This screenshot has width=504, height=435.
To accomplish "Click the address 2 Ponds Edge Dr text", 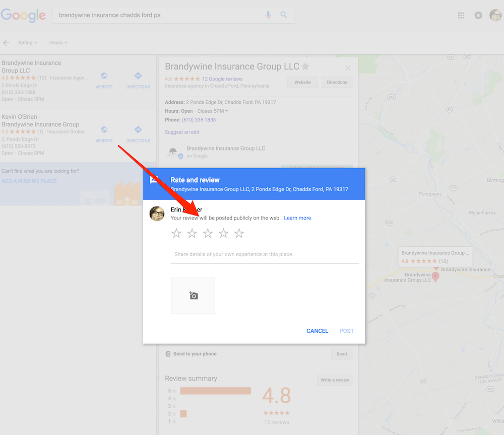I will pos(231,102).
